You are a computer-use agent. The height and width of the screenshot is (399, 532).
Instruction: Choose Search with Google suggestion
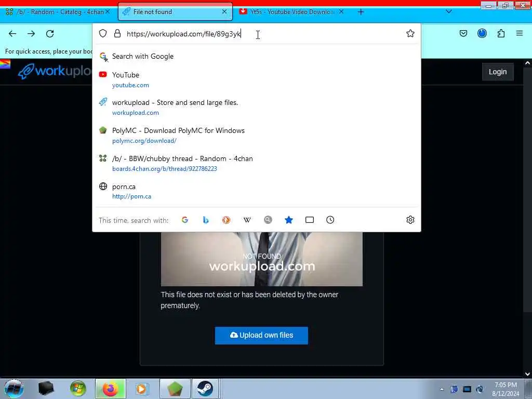256,56
